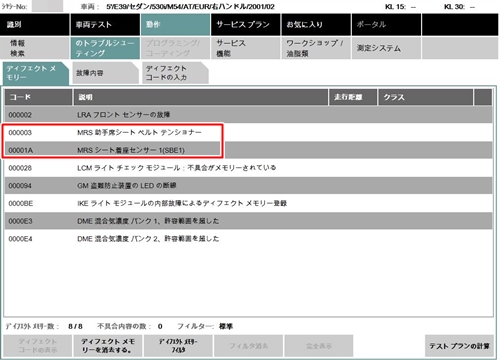
Task: Open the 測定システム submenu
Action: click(386, 48)
